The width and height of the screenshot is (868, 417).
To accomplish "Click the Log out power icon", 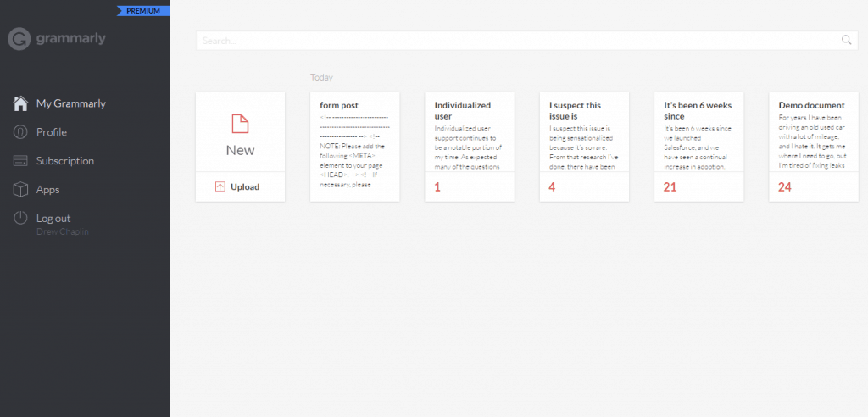I will [20, 218].
